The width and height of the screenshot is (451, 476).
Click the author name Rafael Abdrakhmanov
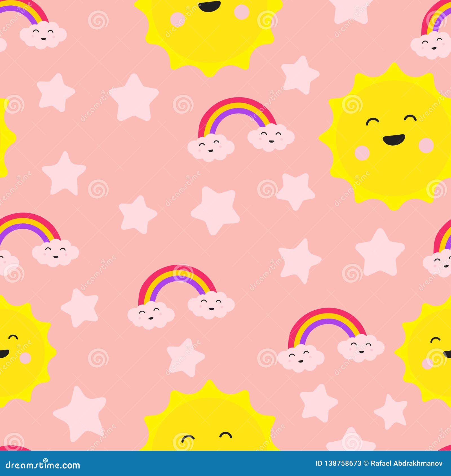click(406, 464)
